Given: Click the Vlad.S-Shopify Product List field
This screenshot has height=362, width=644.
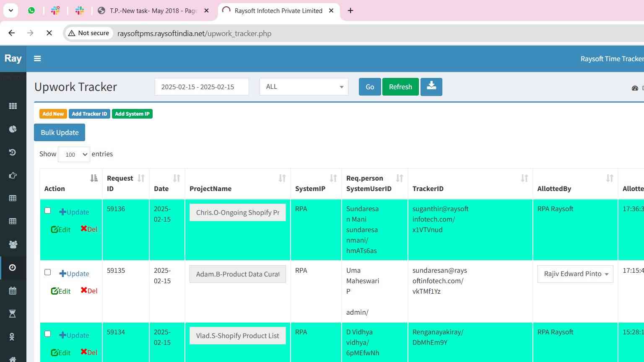Looking at the screenshot, I should click(x=238, y=336).
